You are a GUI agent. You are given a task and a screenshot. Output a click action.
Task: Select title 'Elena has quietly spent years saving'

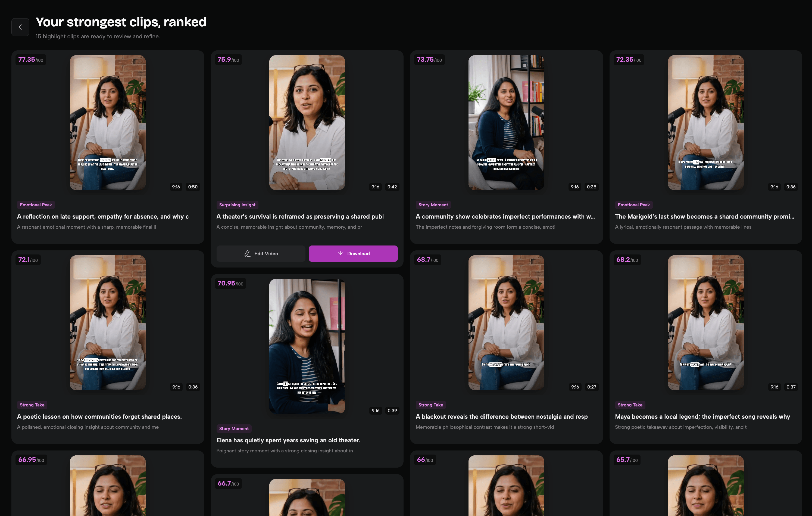(288, 440)
